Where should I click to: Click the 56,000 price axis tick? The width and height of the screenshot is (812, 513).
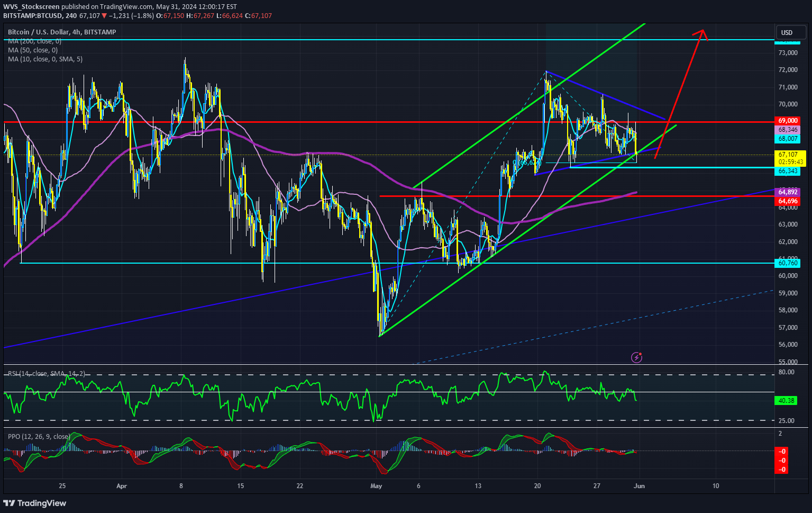(788, 345)
